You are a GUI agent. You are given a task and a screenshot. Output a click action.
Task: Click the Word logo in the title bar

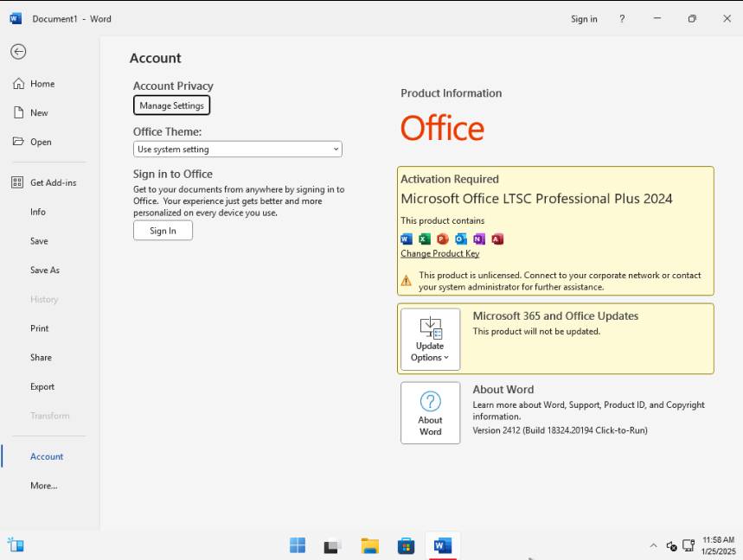(x=16, y=19)
